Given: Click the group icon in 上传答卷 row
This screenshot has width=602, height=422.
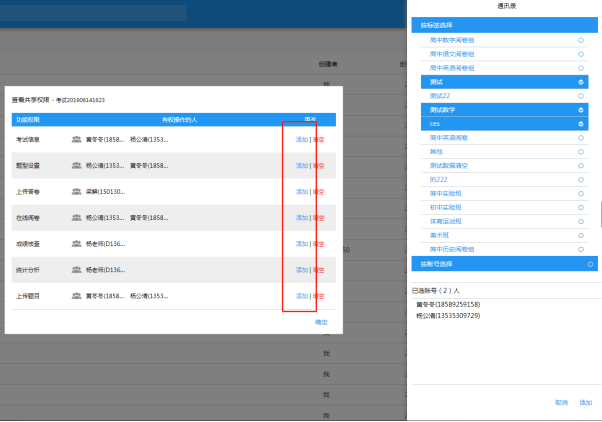Looking at the screenshot, I should click(76, 192).
